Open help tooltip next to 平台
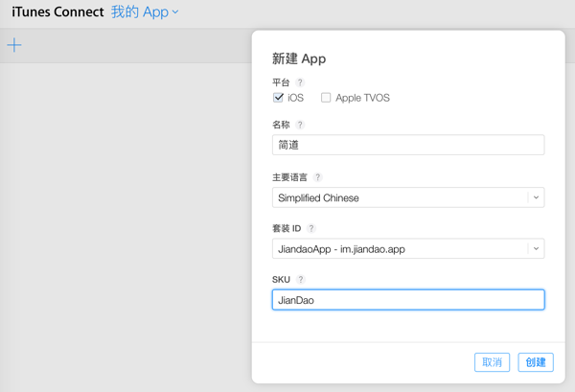575x392 pixels. point(300,82)
